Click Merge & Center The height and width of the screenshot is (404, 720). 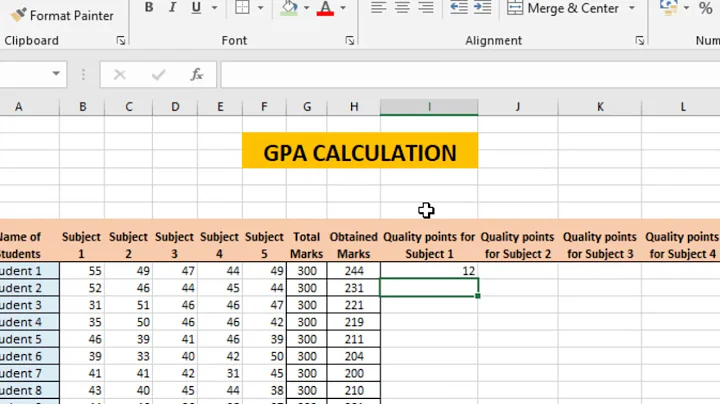(x=563, y=8)
